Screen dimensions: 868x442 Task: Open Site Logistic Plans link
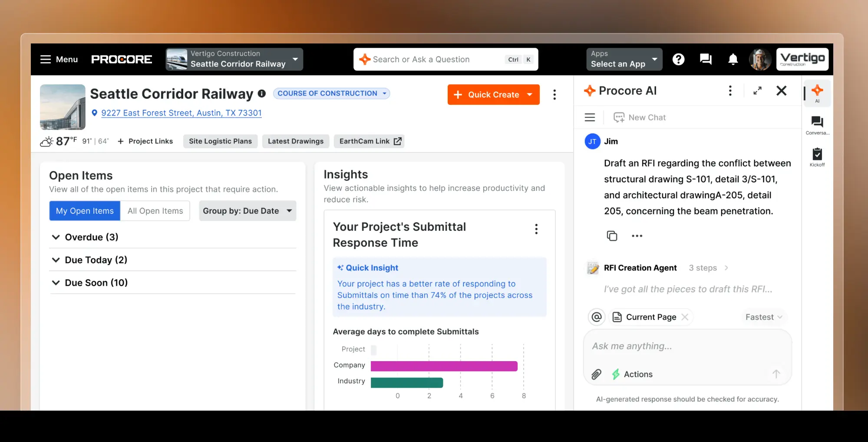220,141
